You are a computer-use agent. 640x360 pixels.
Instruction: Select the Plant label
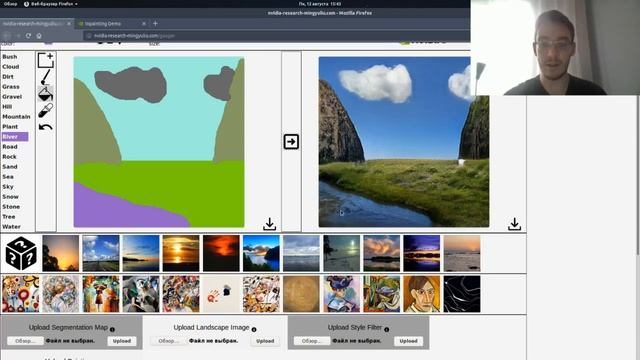[10, 127]
